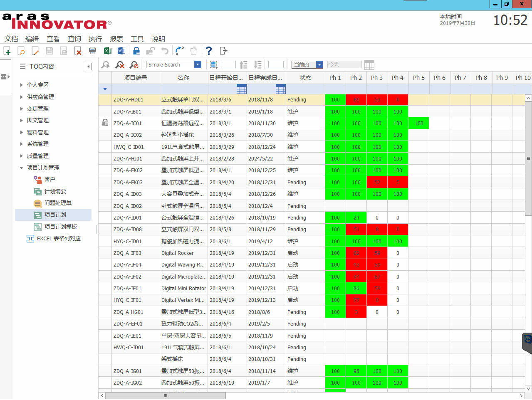
Task: Open help with the question mark icon
Action: tap(209, 51)
